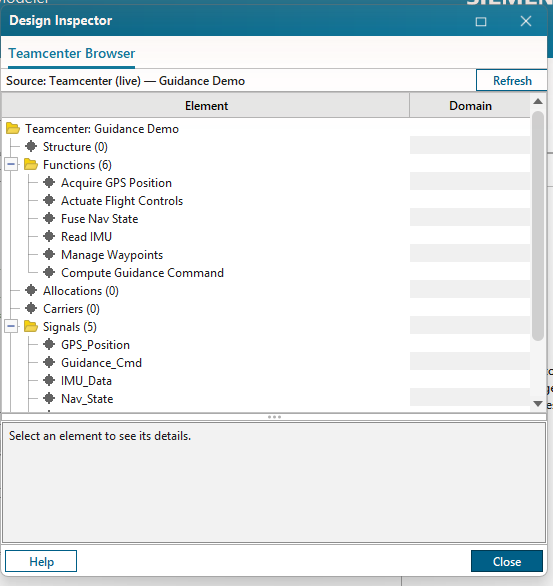Click the Element column header
Screen dimensions: 553x586
206,106
